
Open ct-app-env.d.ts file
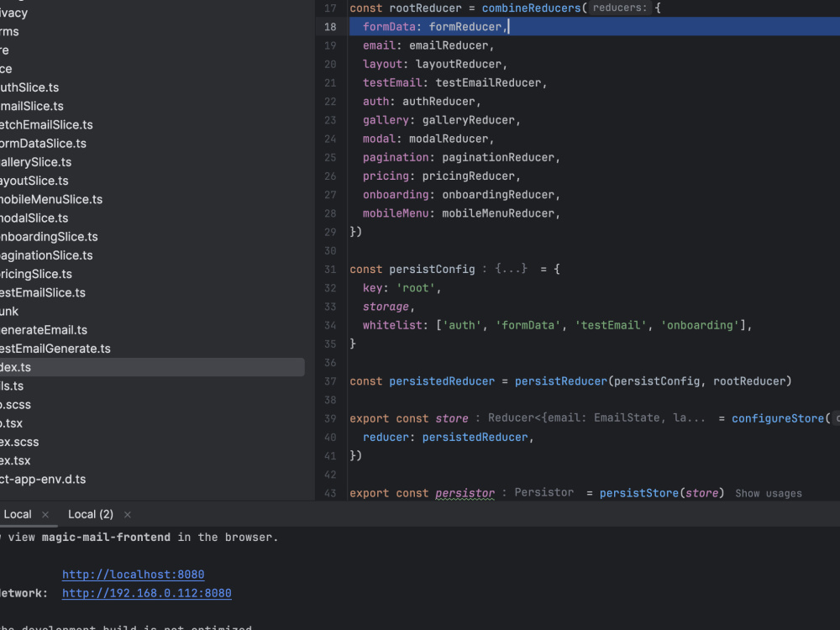(x=43, y=480)
